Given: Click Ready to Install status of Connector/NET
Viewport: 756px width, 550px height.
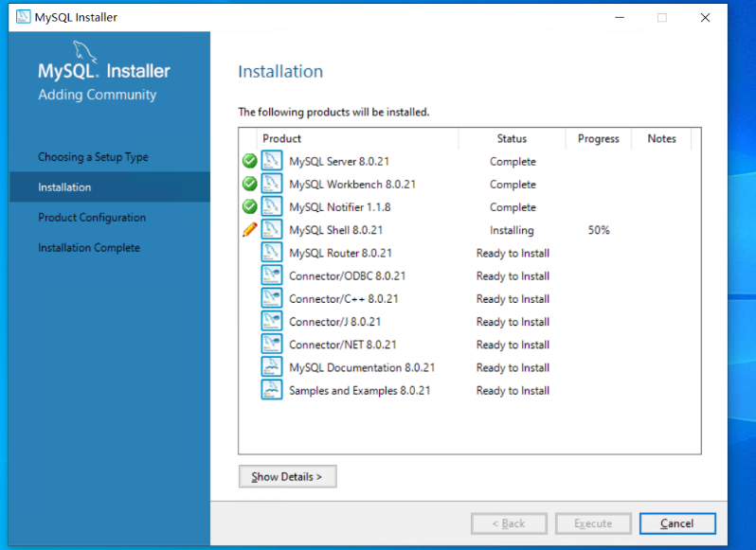Looking at the screenshot, I should coord(513,345).
